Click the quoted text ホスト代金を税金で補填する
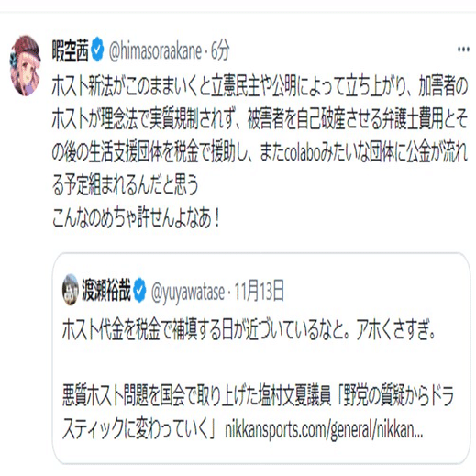Screen dimensions: 476x476 pyautogui.click(x=249, y=330)
